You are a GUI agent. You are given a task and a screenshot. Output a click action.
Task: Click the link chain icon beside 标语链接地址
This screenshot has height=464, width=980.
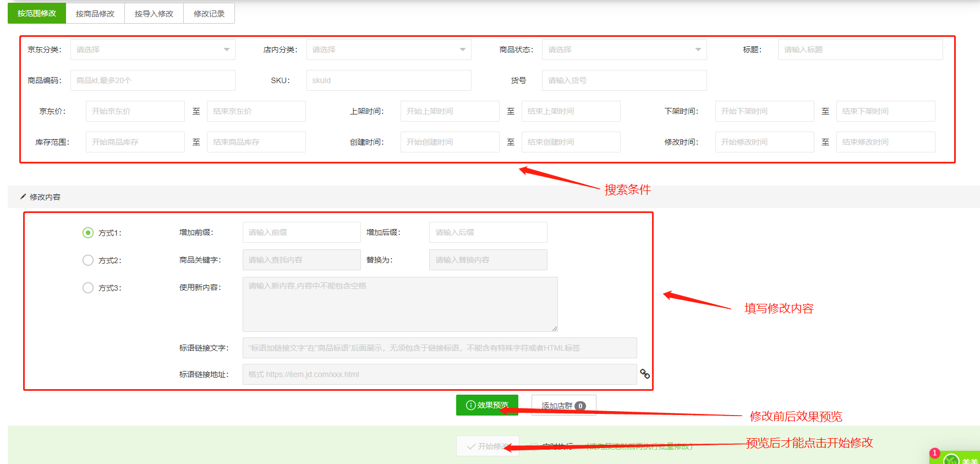coord(645,374)
